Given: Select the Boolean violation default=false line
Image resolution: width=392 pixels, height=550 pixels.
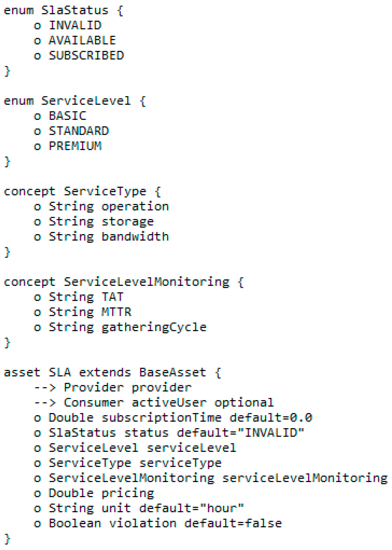Looking at the screenshot, I should (158, 523).
